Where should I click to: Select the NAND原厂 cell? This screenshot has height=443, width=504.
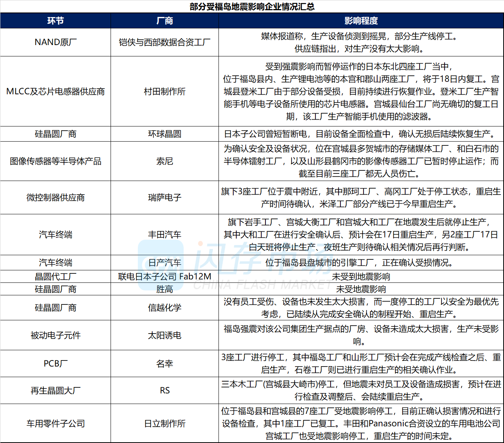tap(56, 42)
